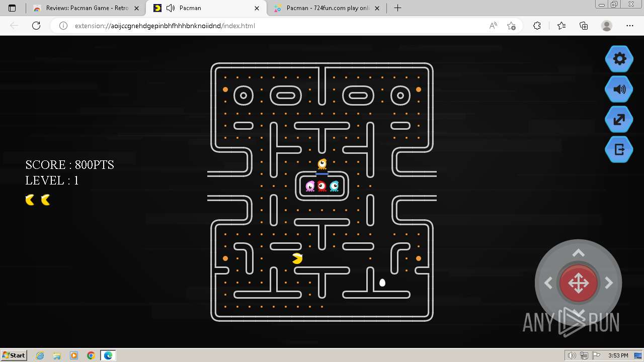
Task: Click the orange ghost above the ghost house
Action: tap(322, 164)
